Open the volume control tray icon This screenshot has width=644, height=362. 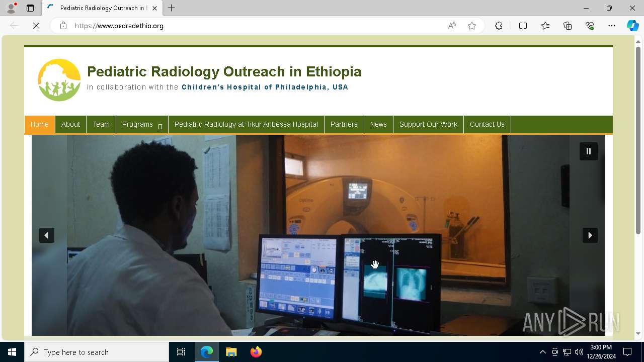click(x=579, y=352)
